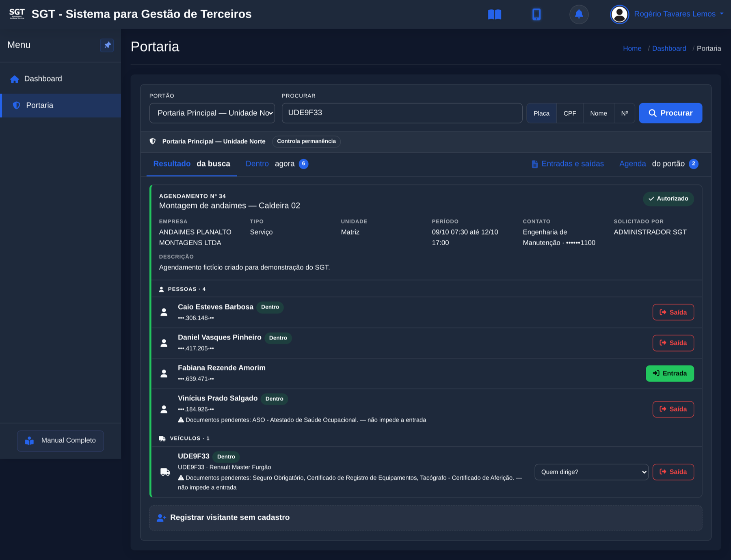Open the Quem dirige? driver dropdown
Image resolution: width=731 pixels, height=560 pixels.
click(591, 472)
